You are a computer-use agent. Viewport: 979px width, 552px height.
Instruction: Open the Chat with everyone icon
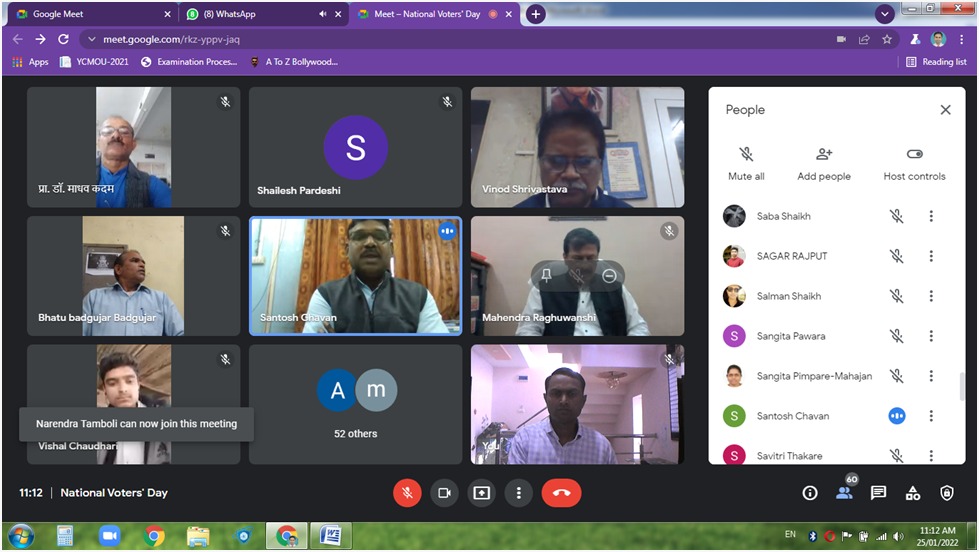tap(878, 493)
